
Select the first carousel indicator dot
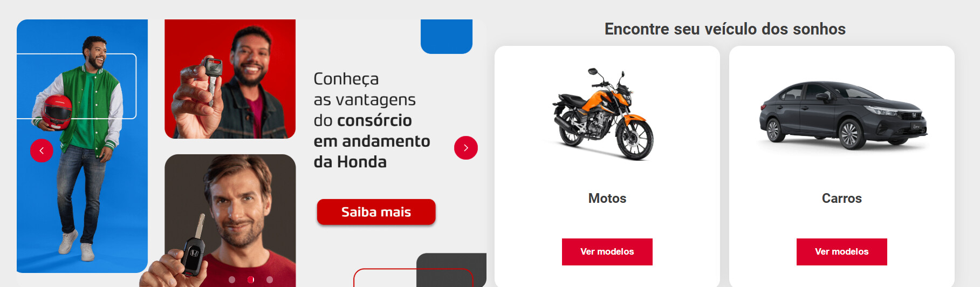click(232, 279)
